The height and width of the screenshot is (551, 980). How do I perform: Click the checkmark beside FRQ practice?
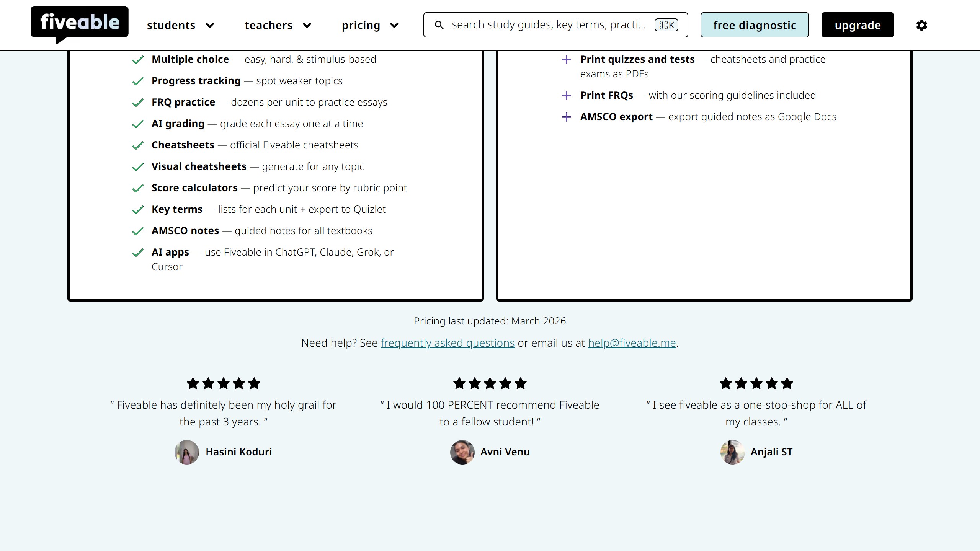point(138,103)
